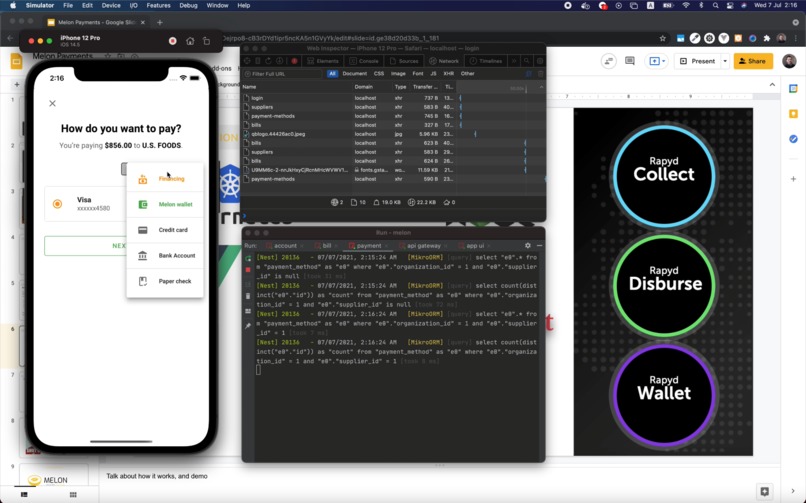
Task: Select the Visa card radio button
Action: [x=58, y=204]
